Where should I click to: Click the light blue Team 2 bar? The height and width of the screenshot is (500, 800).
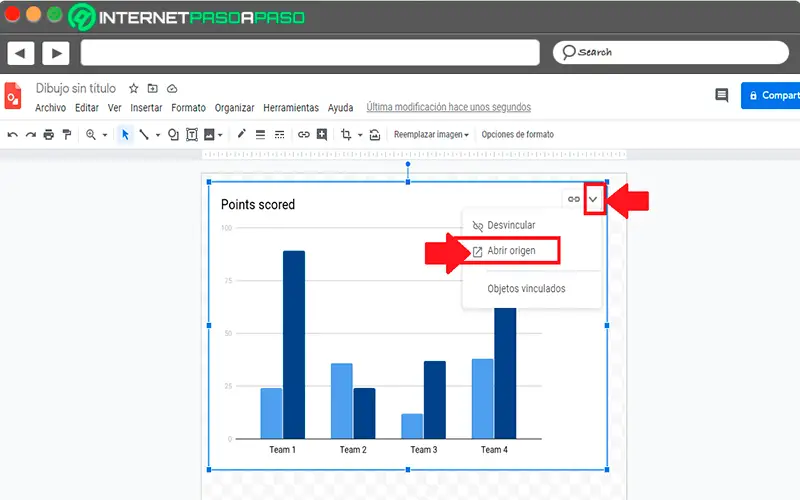(x=341, y=401)
